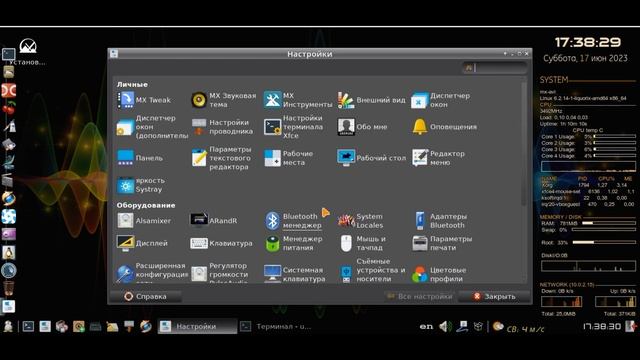The height and width of the screenshot is (360, 640).
Task: Open Оповещения bell settings
Action: tap(444, 127)
